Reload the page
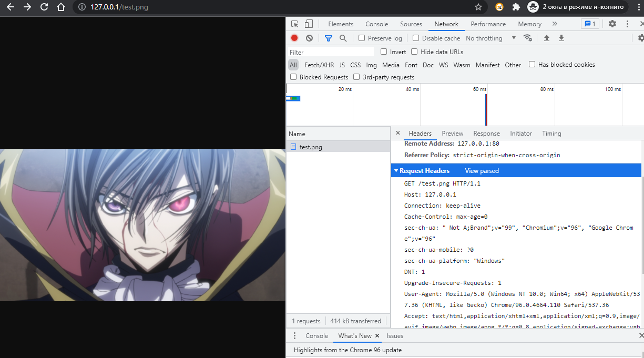Screen dimensions: 644x358 pyautogui.click(x=44, y=7)
